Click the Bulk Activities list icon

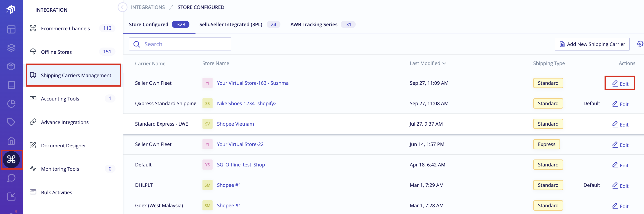(33, 192)
